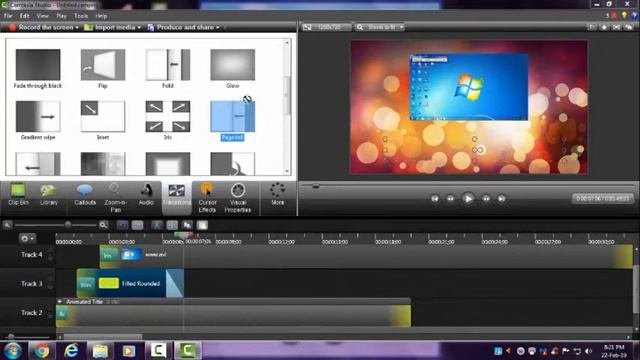Click the track height slider handle
This screenshot has width=640, height=360.
click(x=11, y=337)
